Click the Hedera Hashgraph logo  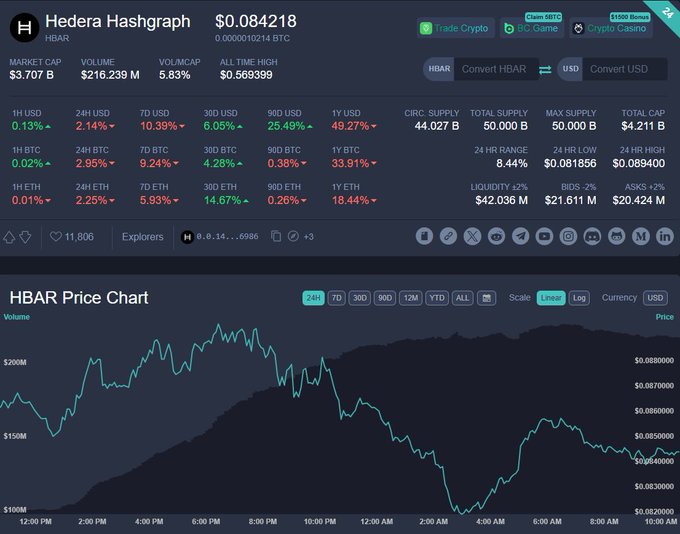click(24, 27)
